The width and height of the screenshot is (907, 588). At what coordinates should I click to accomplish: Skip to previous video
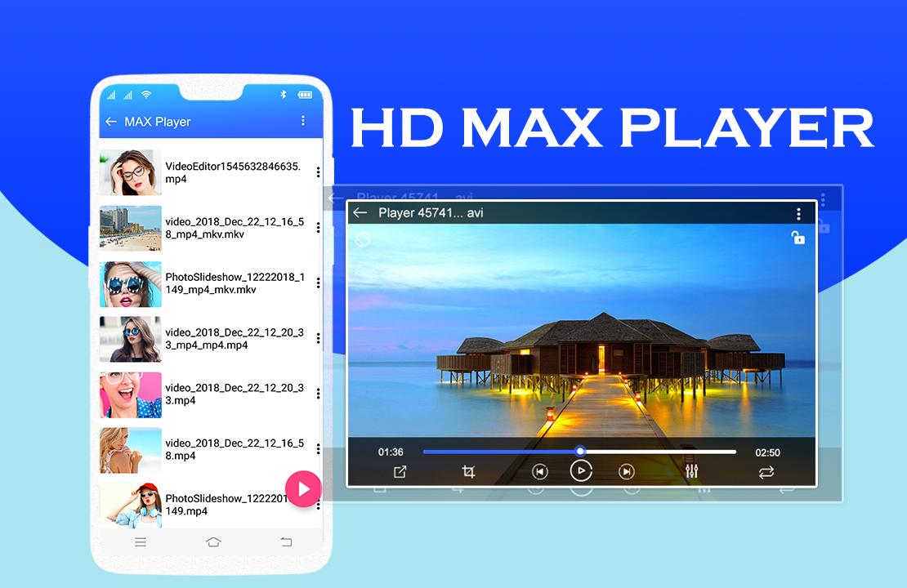click(539, 472)
